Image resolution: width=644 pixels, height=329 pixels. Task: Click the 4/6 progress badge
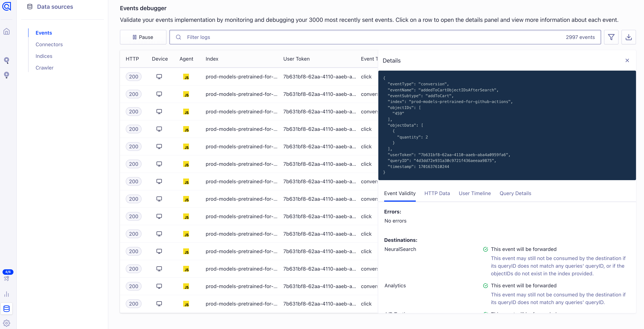[x=8, y=272]
